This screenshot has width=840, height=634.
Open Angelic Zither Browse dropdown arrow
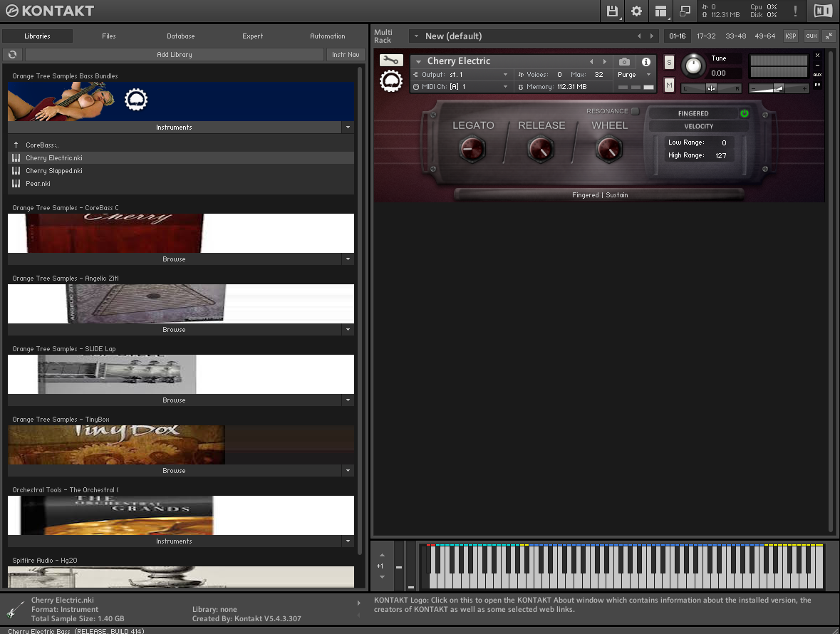[x=348, y=330]
